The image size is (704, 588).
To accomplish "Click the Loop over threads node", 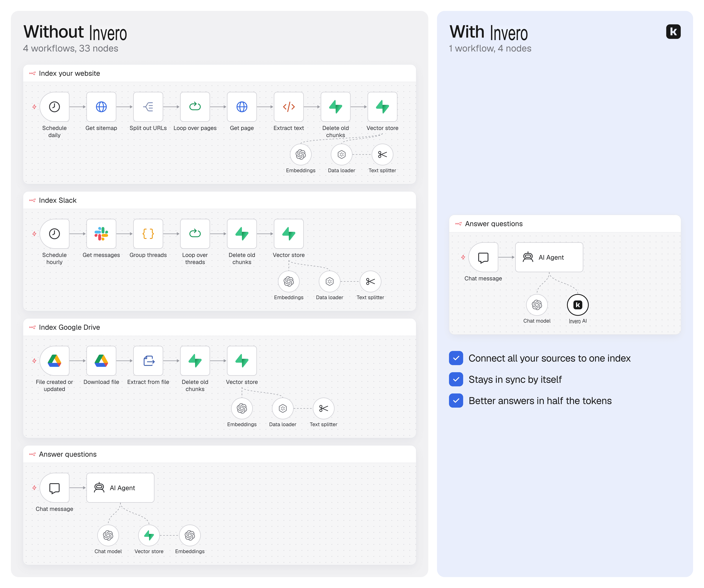I will tap(195, 234).
